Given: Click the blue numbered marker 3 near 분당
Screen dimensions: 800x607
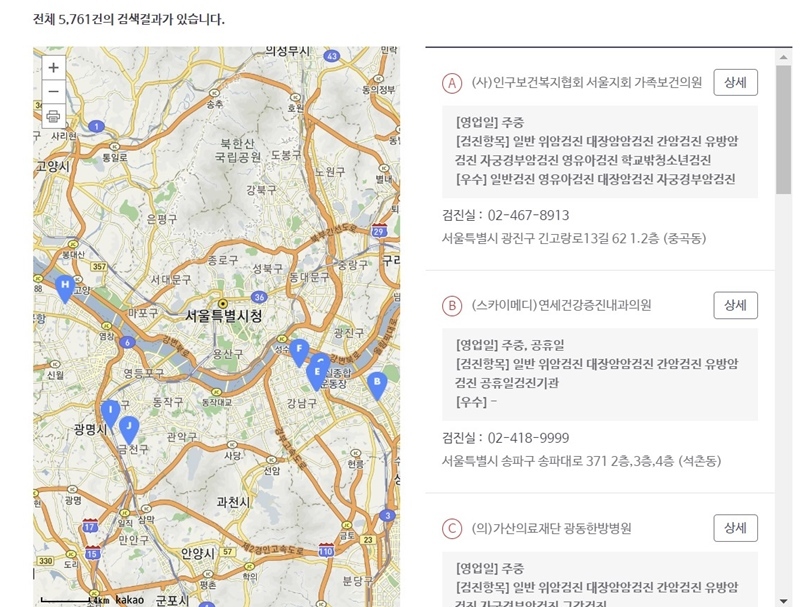Looking at the screenshot, I should (388, 515).
